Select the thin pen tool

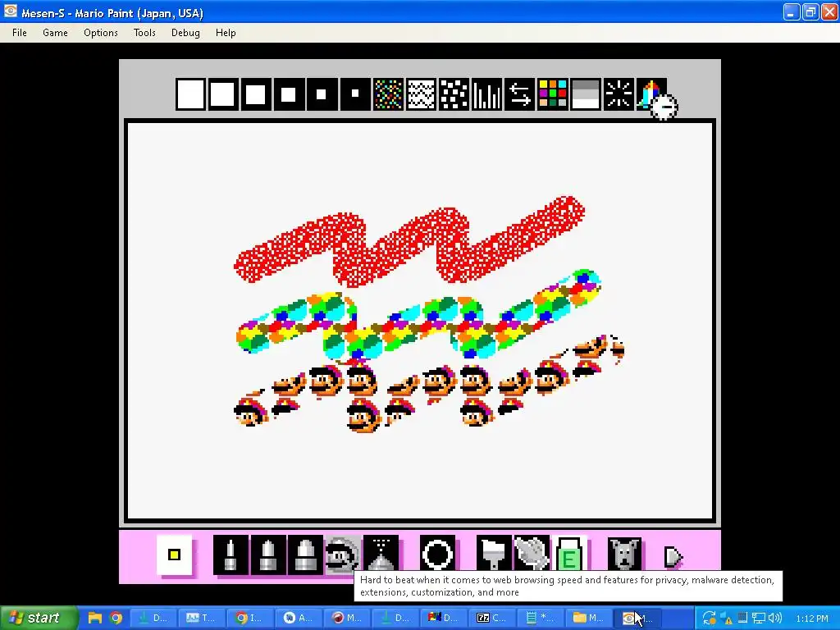231,555
